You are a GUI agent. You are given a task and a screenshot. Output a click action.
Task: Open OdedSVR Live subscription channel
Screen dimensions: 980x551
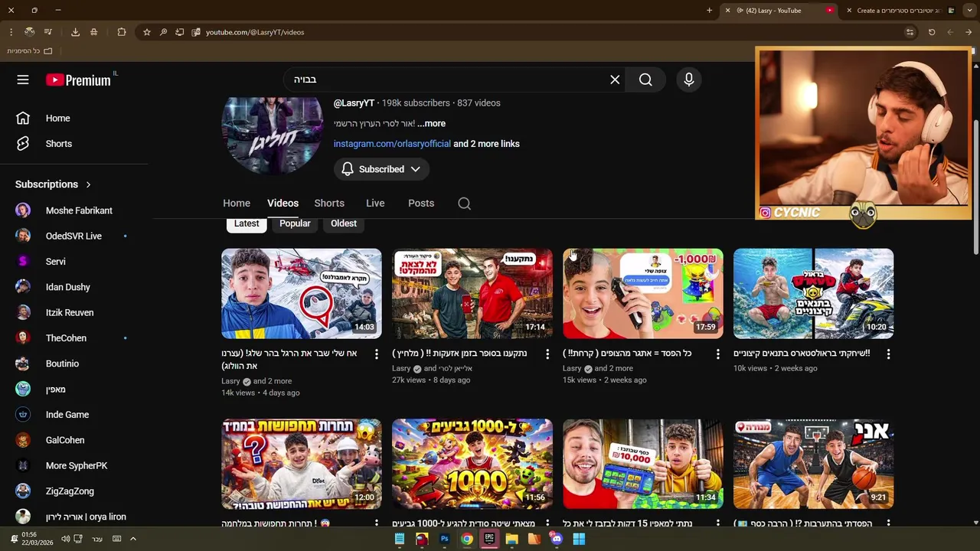(73, 236)
